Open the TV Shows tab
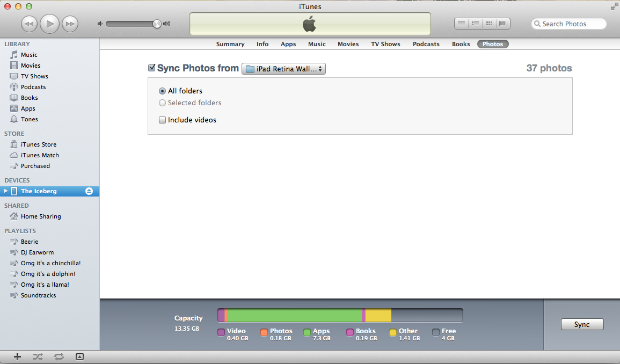 (385, 44)
